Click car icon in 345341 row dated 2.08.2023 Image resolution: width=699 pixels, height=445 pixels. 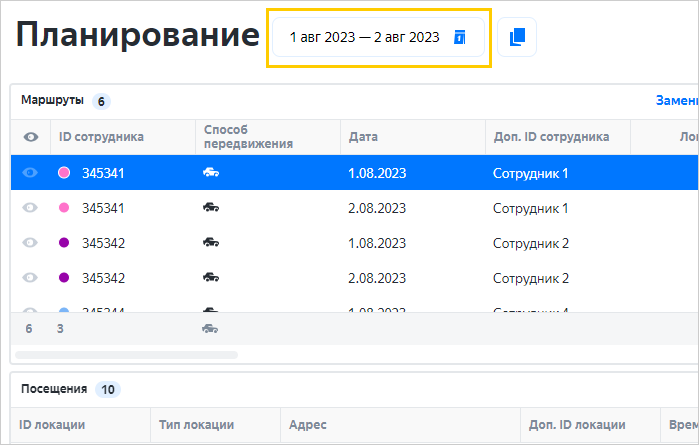[211, 208]
